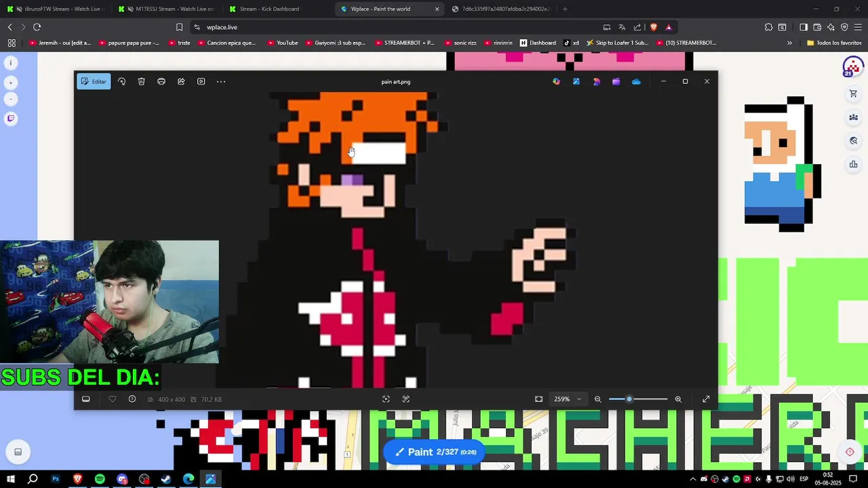The height and width of the screenshot is (488, 868).
Task: Open the Windows Start menu
Action: [11, 479]
